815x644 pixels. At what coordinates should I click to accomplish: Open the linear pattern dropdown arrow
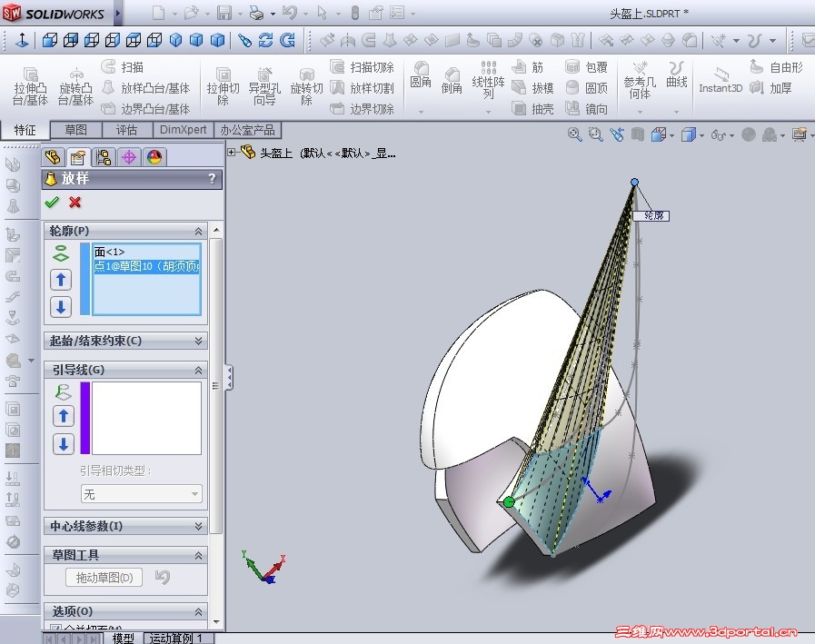[x=488, y=112]
